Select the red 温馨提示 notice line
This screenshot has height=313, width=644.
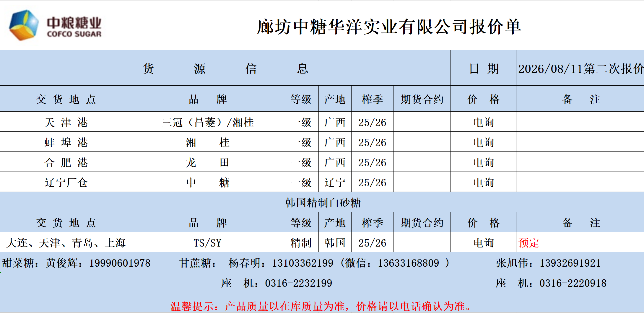click(321, 306)
